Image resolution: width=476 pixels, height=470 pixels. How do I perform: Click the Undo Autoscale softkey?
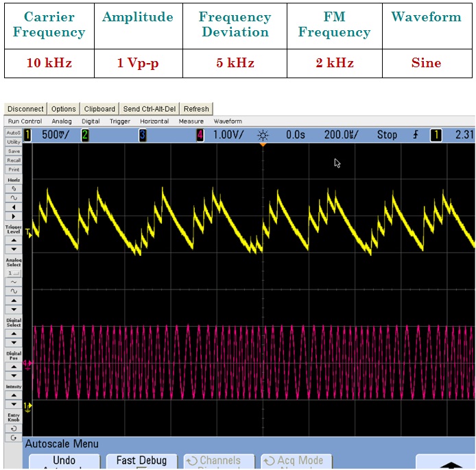click(64, 462)
